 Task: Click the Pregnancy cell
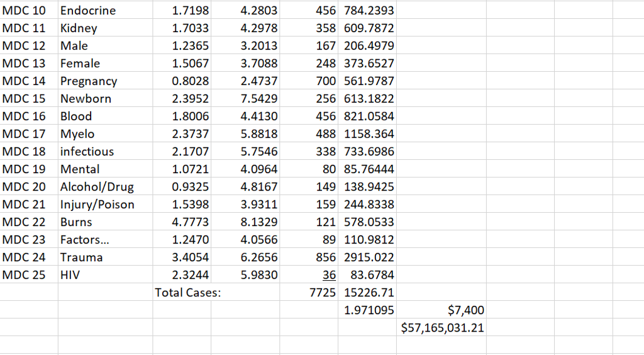105,81
